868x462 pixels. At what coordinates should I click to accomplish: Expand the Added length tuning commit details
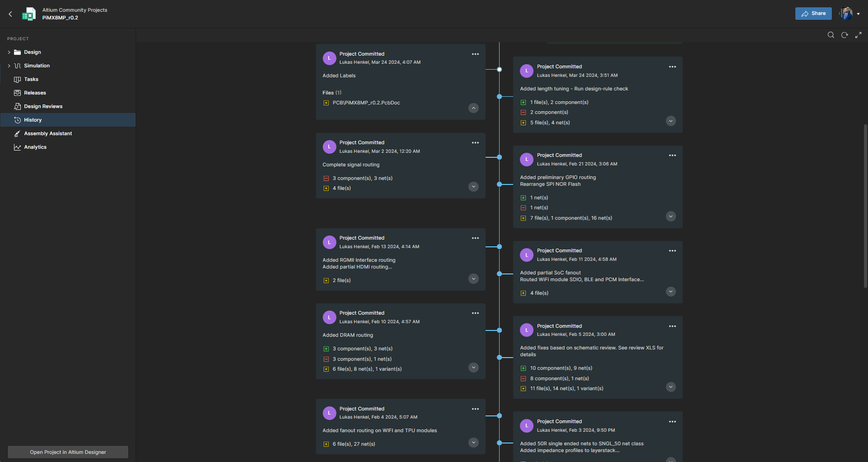click(x=671, y=121)
